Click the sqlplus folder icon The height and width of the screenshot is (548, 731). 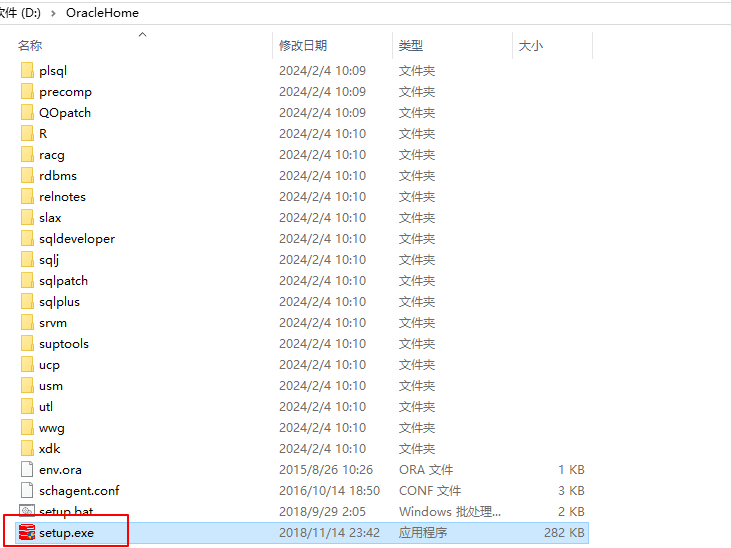(x=27, y=301)
